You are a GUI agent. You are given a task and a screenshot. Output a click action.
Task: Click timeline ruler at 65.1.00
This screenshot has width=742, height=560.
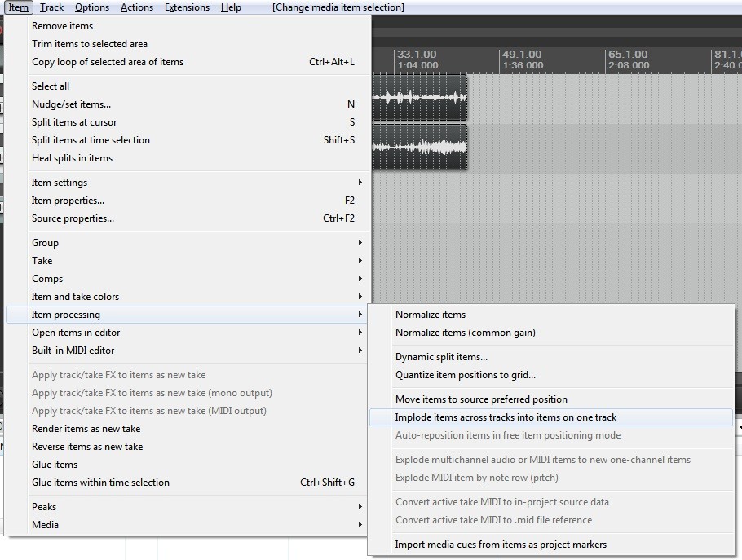[628, 55]
